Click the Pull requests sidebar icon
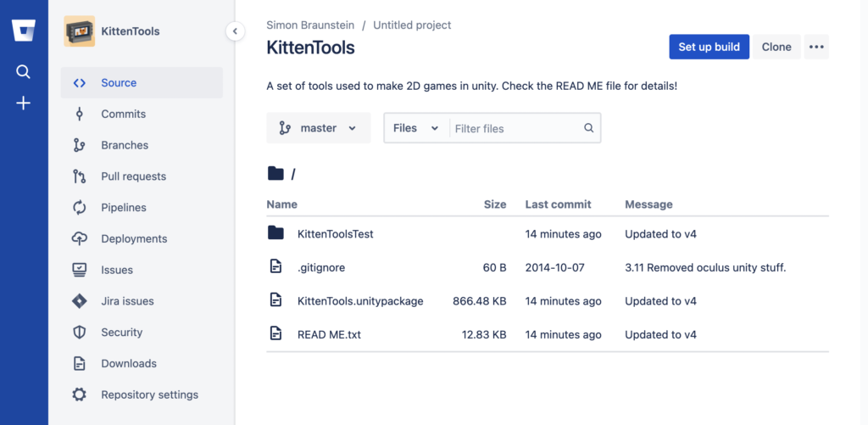 [79, 176]
